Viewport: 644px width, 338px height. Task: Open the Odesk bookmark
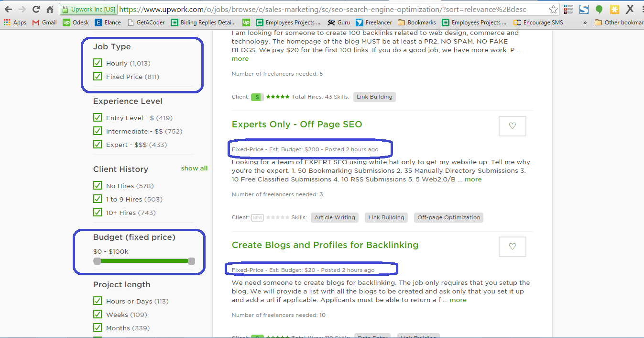tap(76, 23)
